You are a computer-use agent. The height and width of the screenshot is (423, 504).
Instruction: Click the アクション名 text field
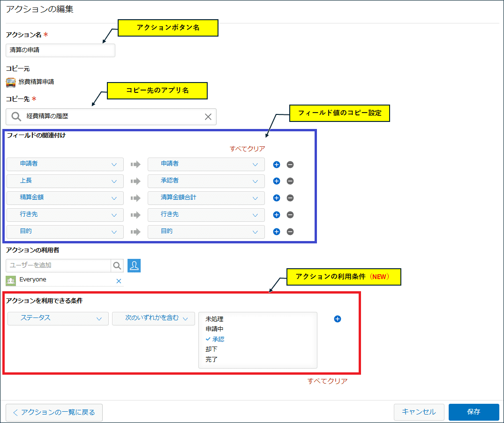tap(60, 50)
